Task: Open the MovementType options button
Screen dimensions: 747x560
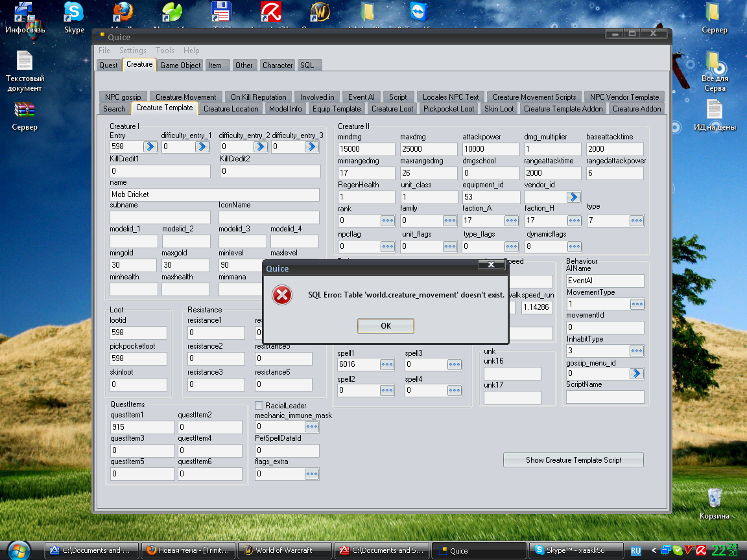Action: pos(637,304)
